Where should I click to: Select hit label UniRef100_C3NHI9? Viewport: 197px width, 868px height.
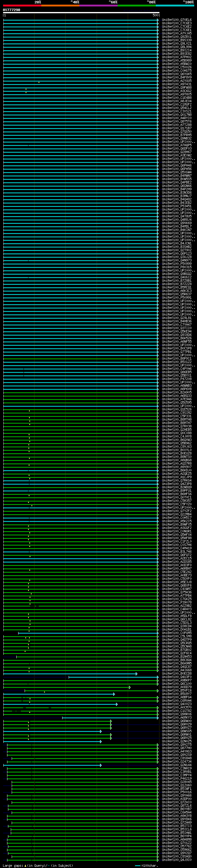(177, 768)
